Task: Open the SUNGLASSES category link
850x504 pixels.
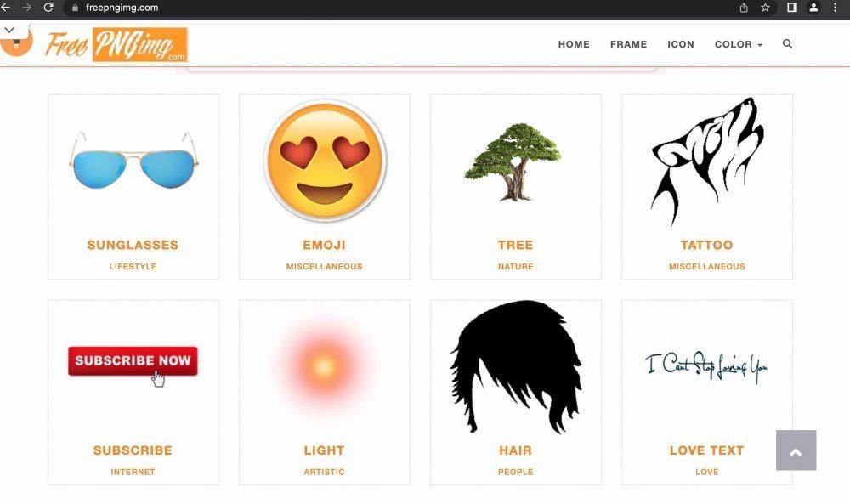Action: coord(133,245)
